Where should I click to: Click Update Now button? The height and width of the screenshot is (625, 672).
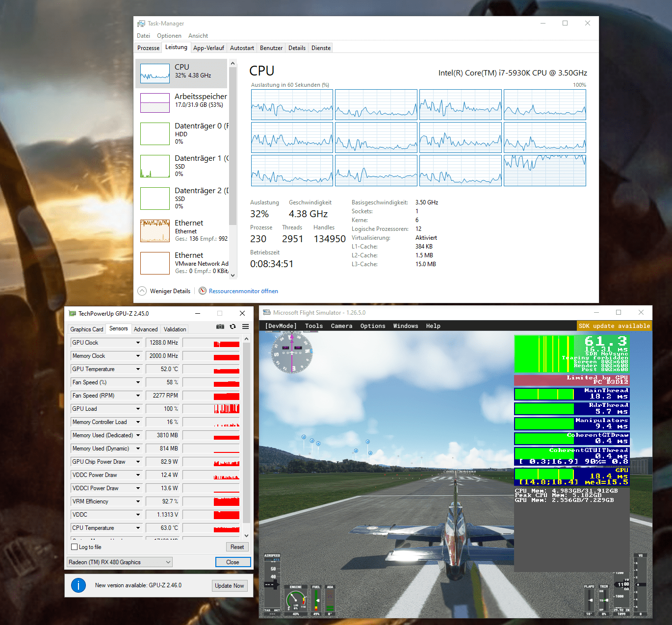coord(230,586)
